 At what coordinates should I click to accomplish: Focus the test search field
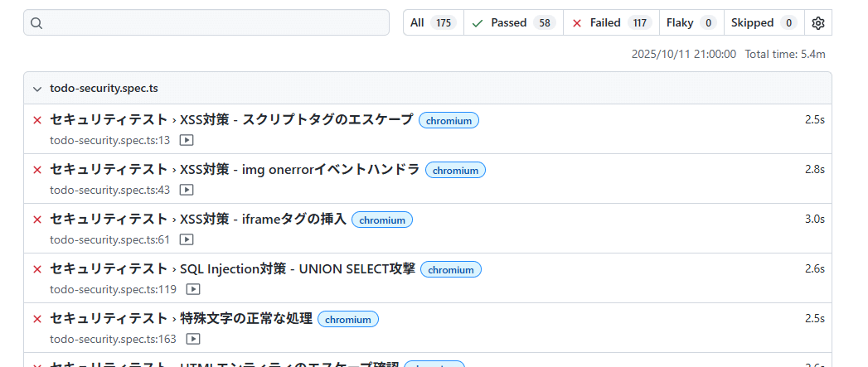(x=216, y=23)
